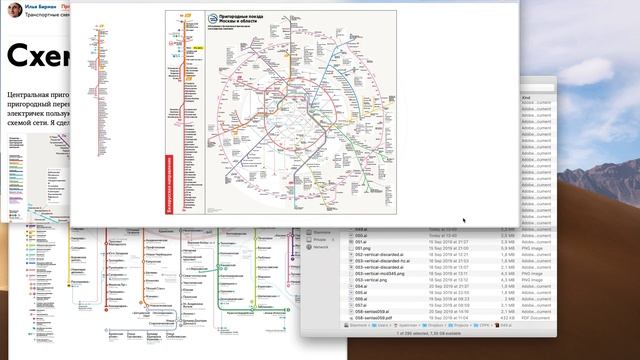
Task: Click the PDF Document kind cell
Action: (x=536, y=318)
